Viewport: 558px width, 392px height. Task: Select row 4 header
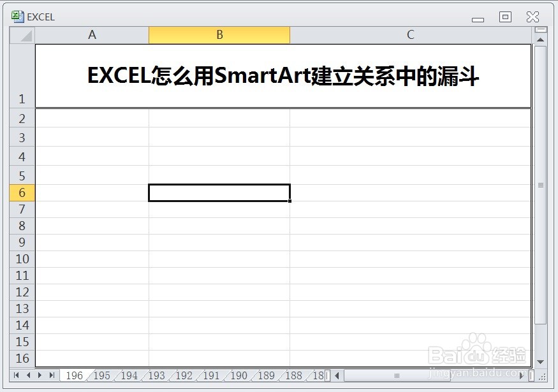point(22,157)
